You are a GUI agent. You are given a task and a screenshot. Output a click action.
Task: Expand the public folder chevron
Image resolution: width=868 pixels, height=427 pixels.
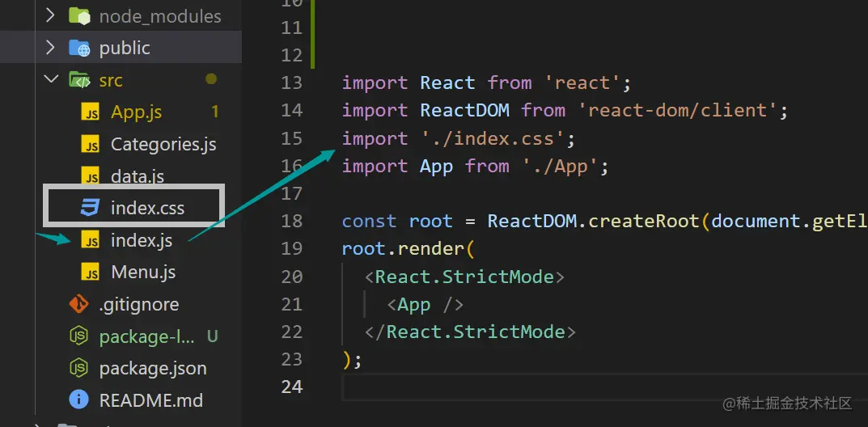point(50,48)
